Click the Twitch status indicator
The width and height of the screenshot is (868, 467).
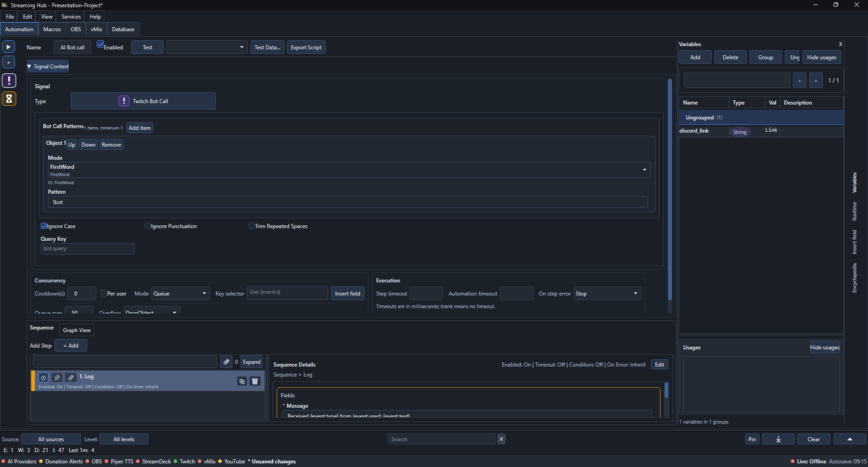(184, 462)
